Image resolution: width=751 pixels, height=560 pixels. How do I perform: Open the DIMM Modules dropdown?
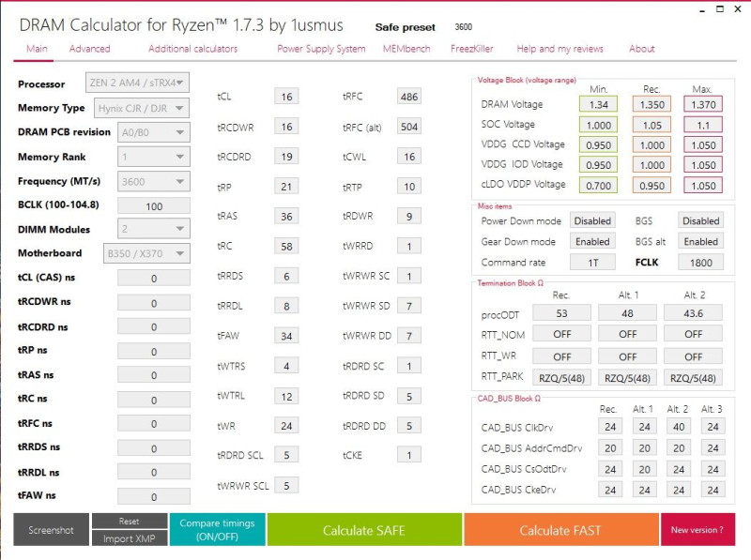tap(154, 229)
